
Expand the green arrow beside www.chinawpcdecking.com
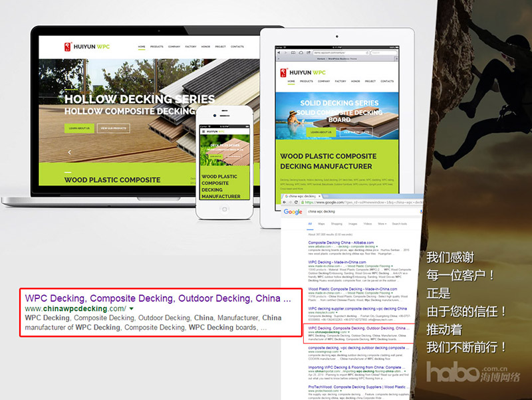click(132, 309)
